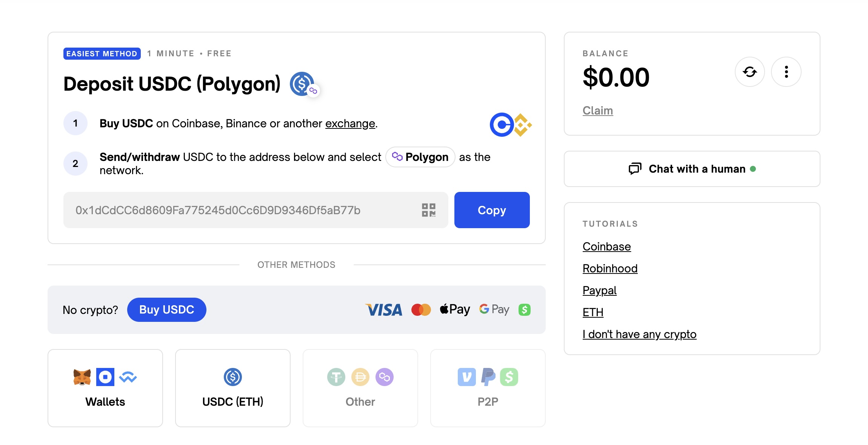Open the exchange link in step one
The image size is (868, 445).
[x=350, y=124]
